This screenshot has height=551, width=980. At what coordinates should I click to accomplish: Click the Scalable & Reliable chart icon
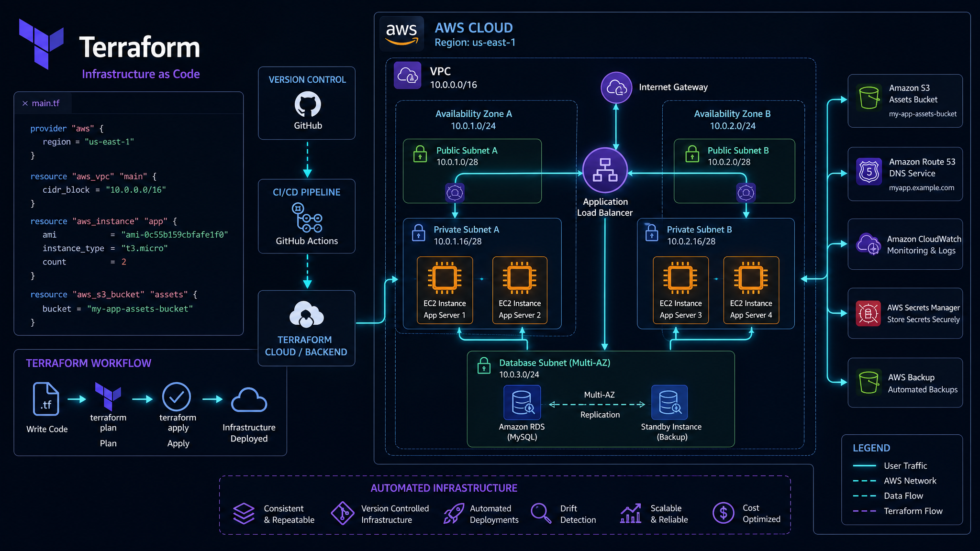(x=631, y=513)
